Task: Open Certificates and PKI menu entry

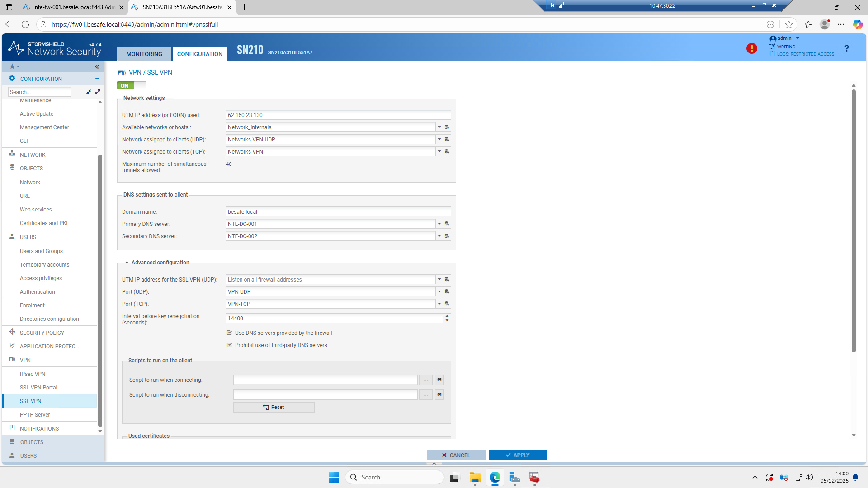Action: (x=43, y=223)
